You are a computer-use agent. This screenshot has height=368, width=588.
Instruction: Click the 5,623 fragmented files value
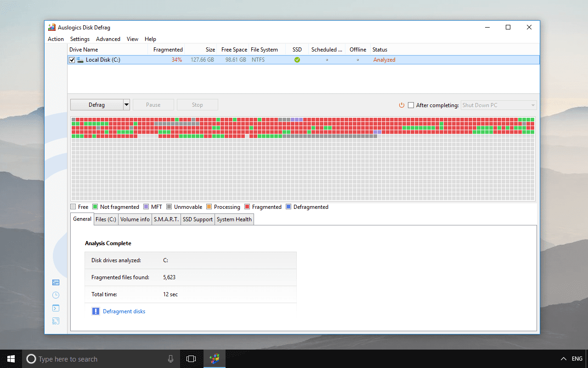point(169,277)
